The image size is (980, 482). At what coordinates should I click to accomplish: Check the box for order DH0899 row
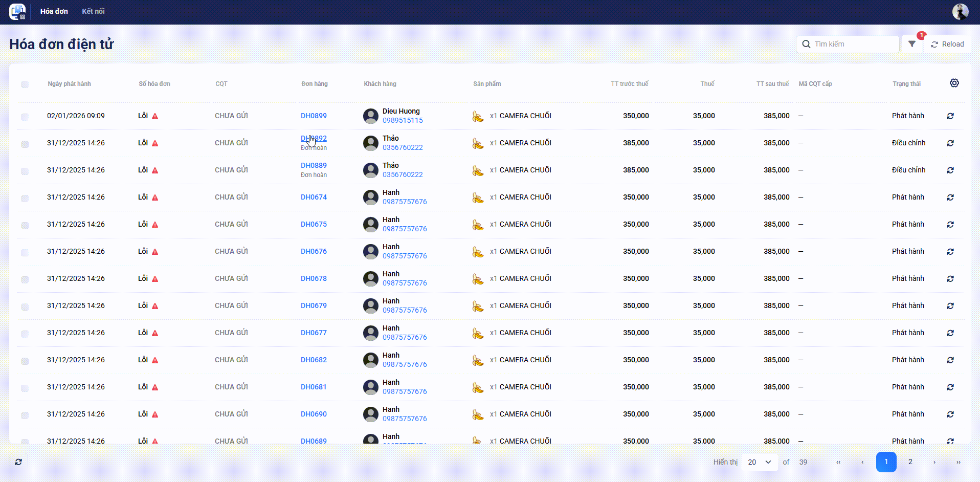pos(25,117)
